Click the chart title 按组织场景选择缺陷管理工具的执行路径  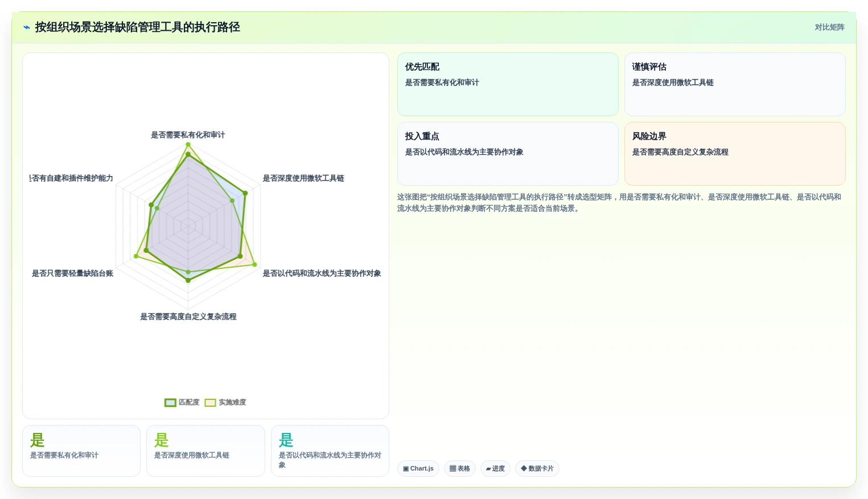click(x=137, y=27)
